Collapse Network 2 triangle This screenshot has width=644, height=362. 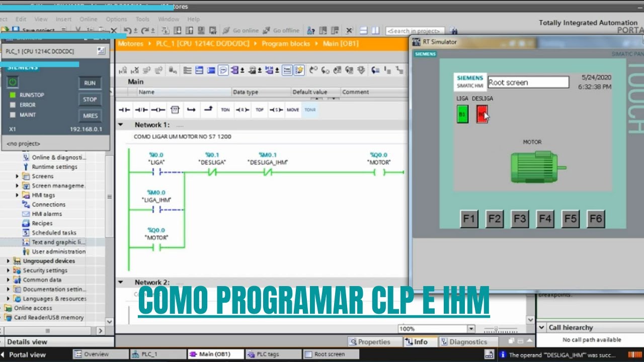(120, 283)
